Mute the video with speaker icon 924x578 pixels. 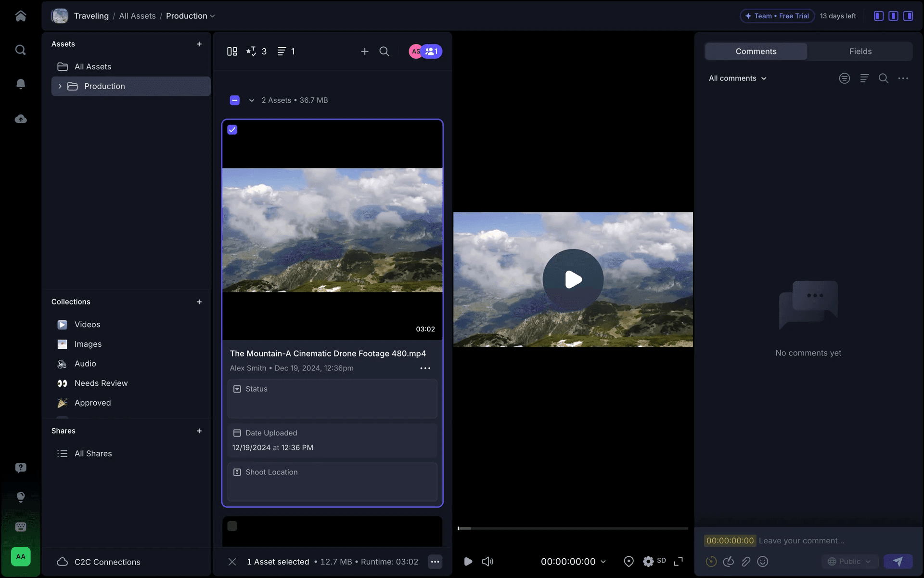[x=488, y=561]
